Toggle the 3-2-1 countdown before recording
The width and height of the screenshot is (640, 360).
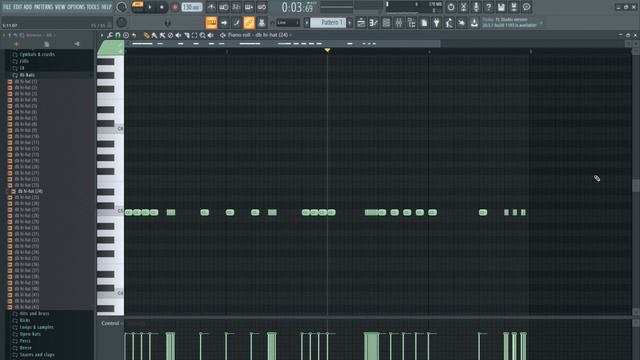pyautogui.click(x=236, y=7)
